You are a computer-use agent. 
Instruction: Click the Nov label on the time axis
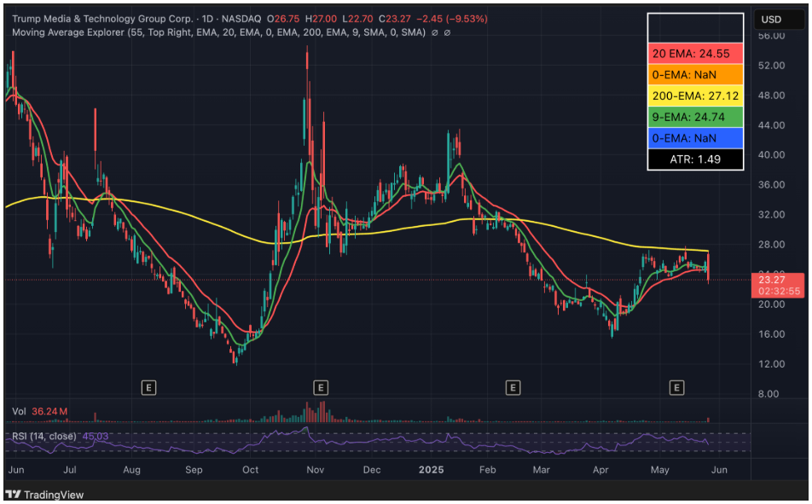click(316, 470)
